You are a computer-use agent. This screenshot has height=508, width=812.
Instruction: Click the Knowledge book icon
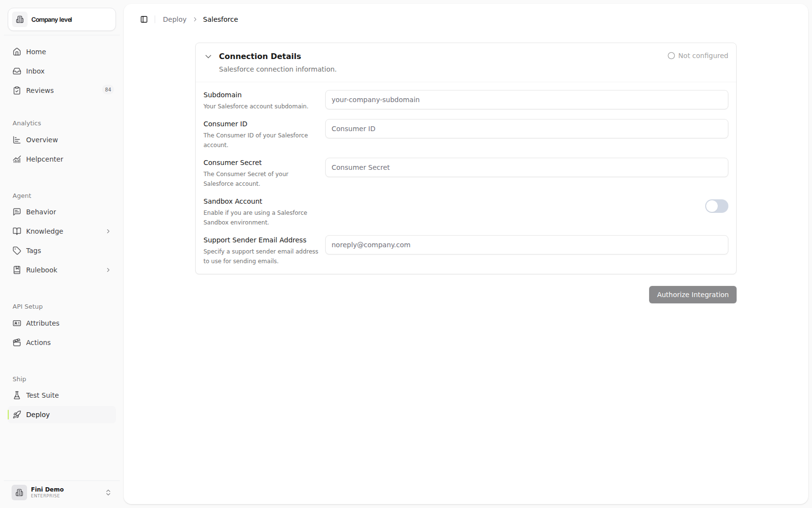pyautogui.click(x=17, y=231)
